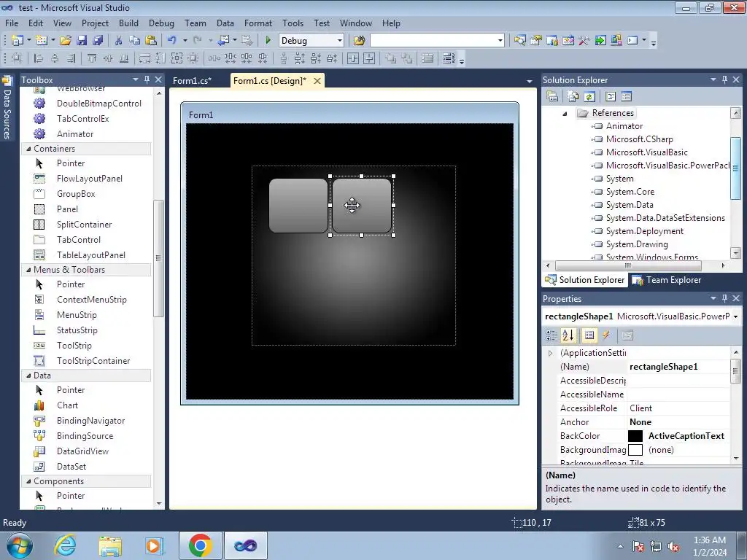Open the Toolbox via the hammer-wrench toolbar icon
Screen dimensions: 747x560
584,41
